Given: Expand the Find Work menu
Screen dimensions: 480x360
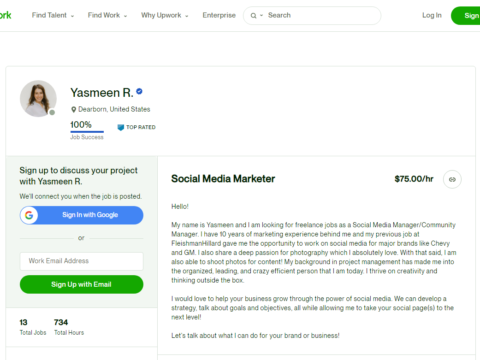Looking at the screenshot, I should (x=107, y=15).
